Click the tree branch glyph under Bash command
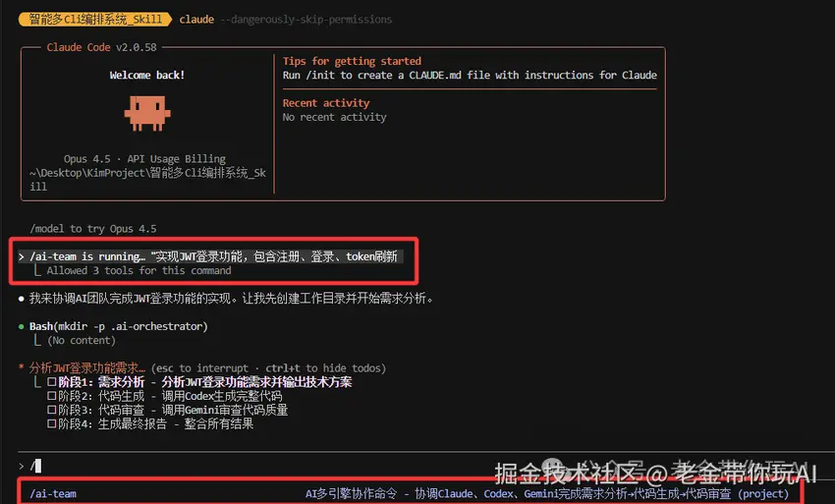Screen dimensions: 835x504 pos(37,340)
